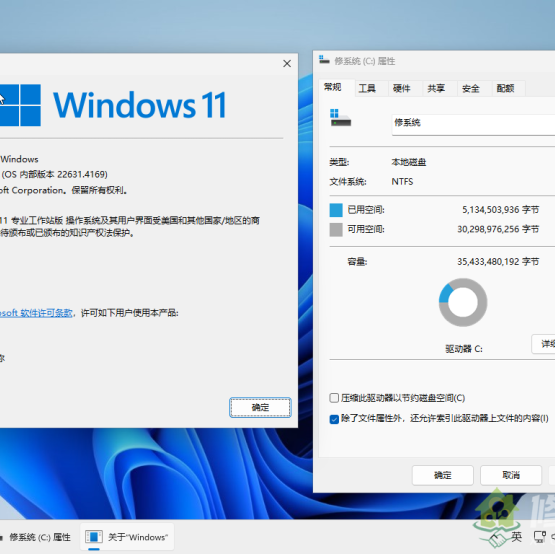Click the 本地磁盘 type value
555x554 pixels.
coord(408,162)
